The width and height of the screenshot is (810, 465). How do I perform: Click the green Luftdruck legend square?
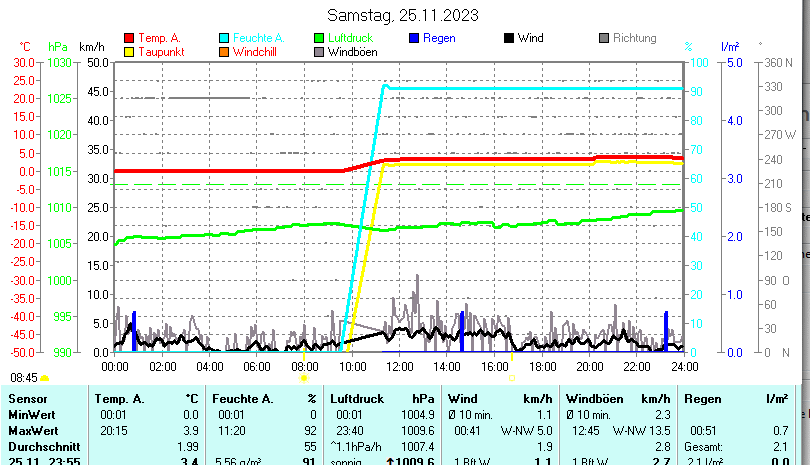click(x=319, y=38)
